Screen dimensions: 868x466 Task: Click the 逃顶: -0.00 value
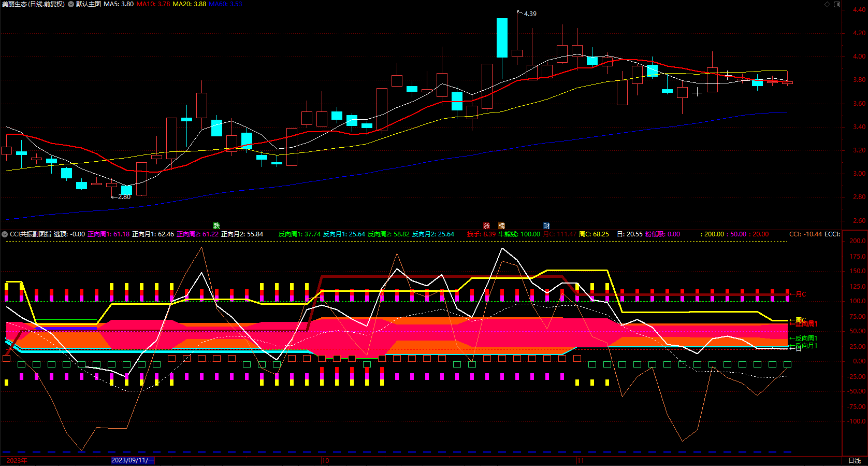pos(69,234)
